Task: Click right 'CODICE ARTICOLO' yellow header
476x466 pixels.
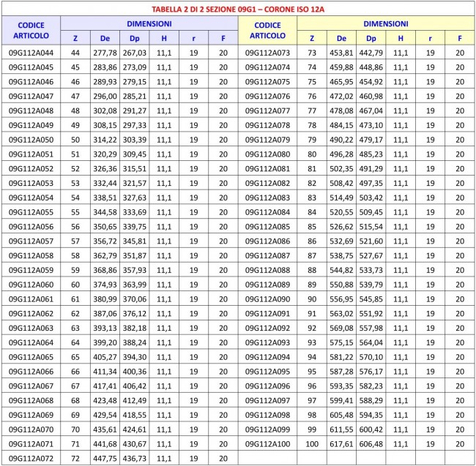Action: [267, 30]
